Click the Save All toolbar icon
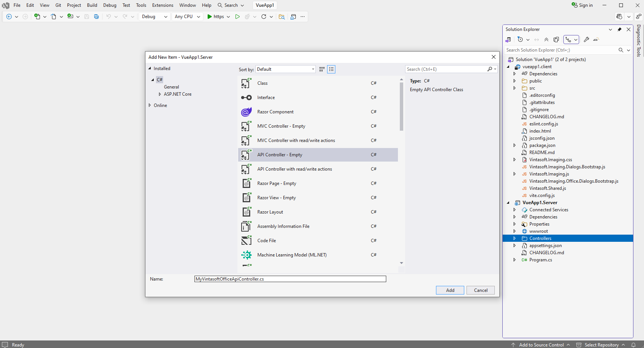This screenshot has width=644, height=348. point(96,17)
